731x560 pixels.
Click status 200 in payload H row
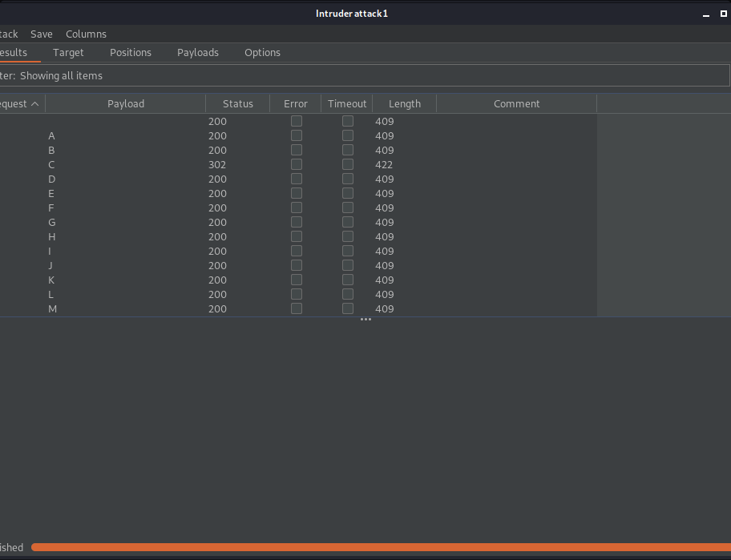tap(217, 237)
